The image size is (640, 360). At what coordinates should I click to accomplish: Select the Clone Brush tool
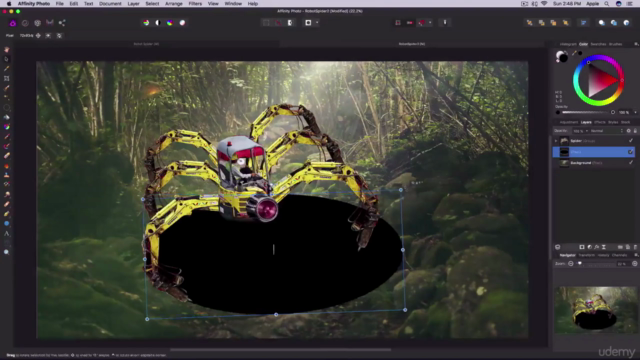pos(7,175)
